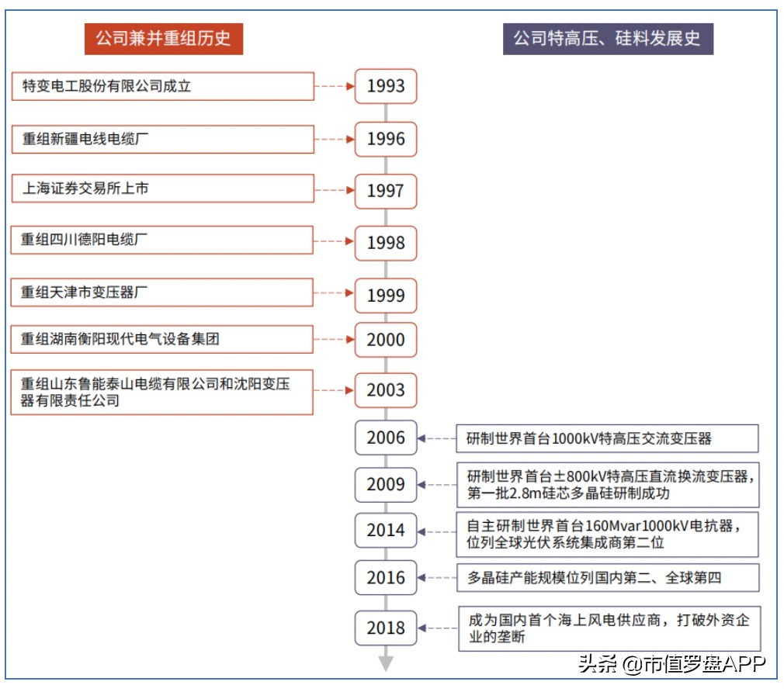Click the 2006 timeline node

385,438
